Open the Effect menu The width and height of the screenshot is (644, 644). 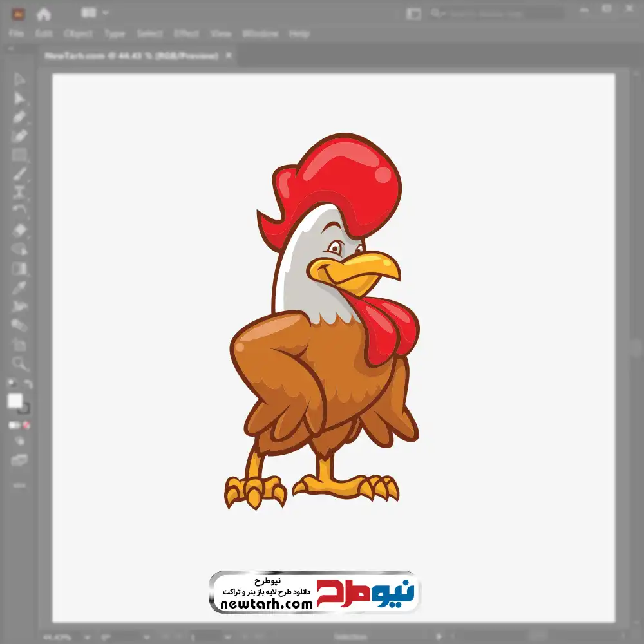point(186,33)
